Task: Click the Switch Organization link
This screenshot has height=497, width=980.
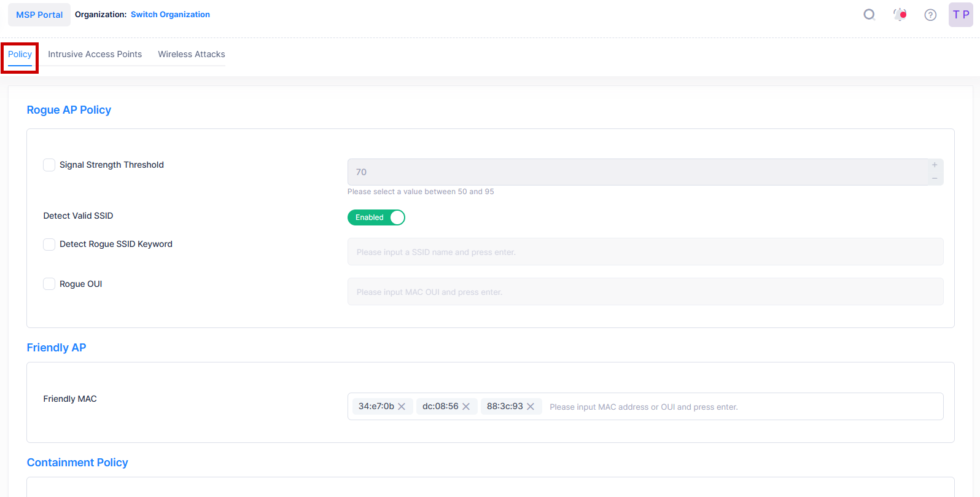Action: tap(170, 15)
